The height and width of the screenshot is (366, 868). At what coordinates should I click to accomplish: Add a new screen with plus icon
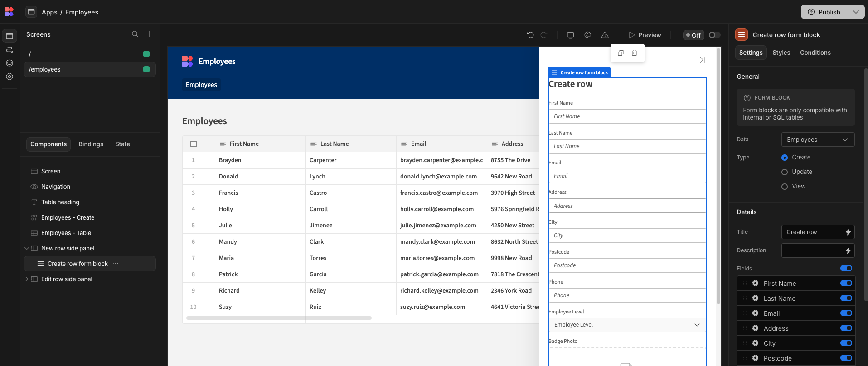(x=149, y=34)
